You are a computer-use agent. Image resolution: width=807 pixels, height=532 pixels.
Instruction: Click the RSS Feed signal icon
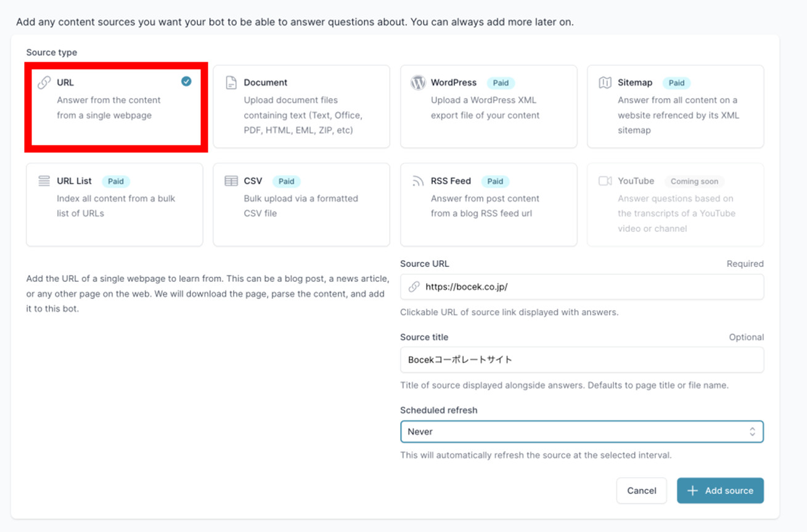click(418, 181)
